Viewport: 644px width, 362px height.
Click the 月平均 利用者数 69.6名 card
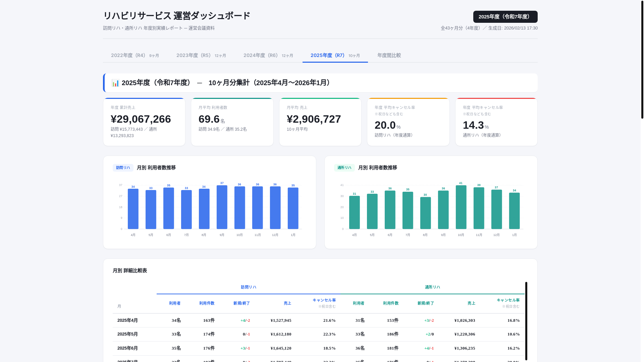(232, 122)
